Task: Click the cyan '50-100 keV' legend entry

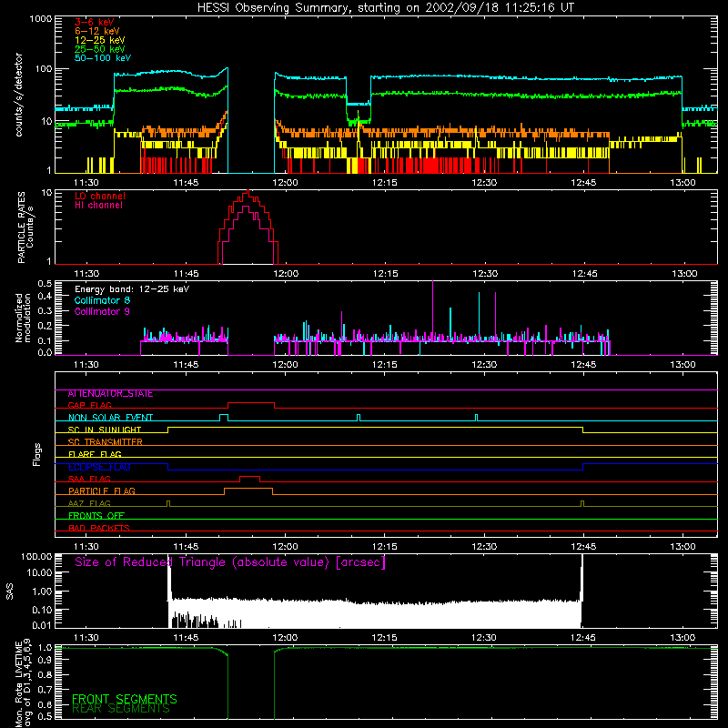Action: click(x=103, y=58)
